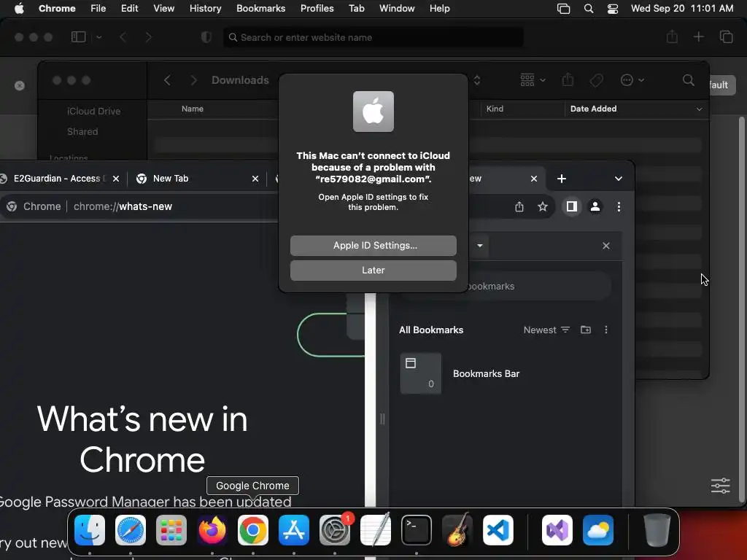This screenshot has height=560, width=747.
Task: Open Visual Studio Code from the Dock
Action: 498,530
